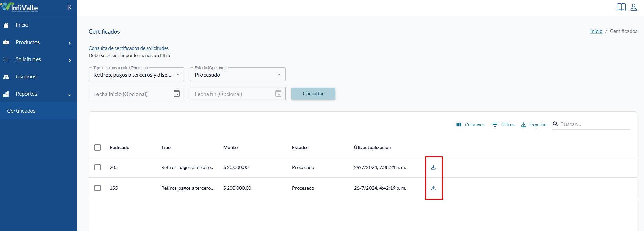Click the search magnifier icon

[555, 124]
